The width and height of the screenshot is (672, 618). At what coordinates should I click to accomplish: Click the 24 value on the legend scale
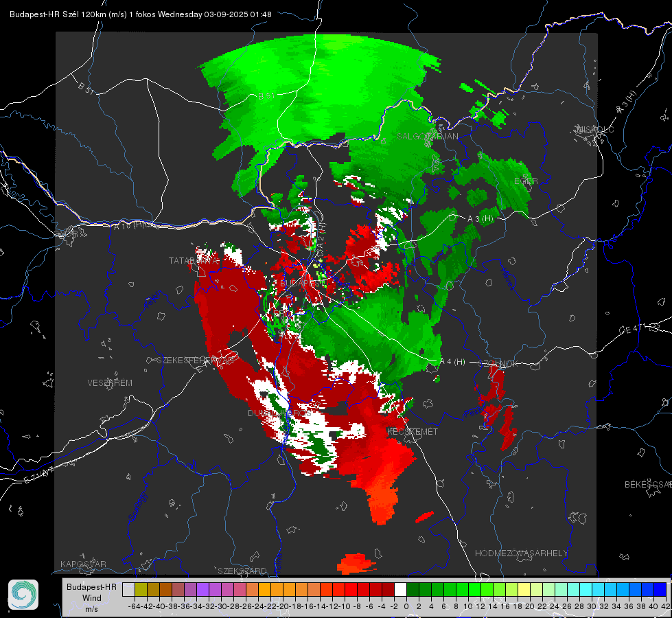555,606
